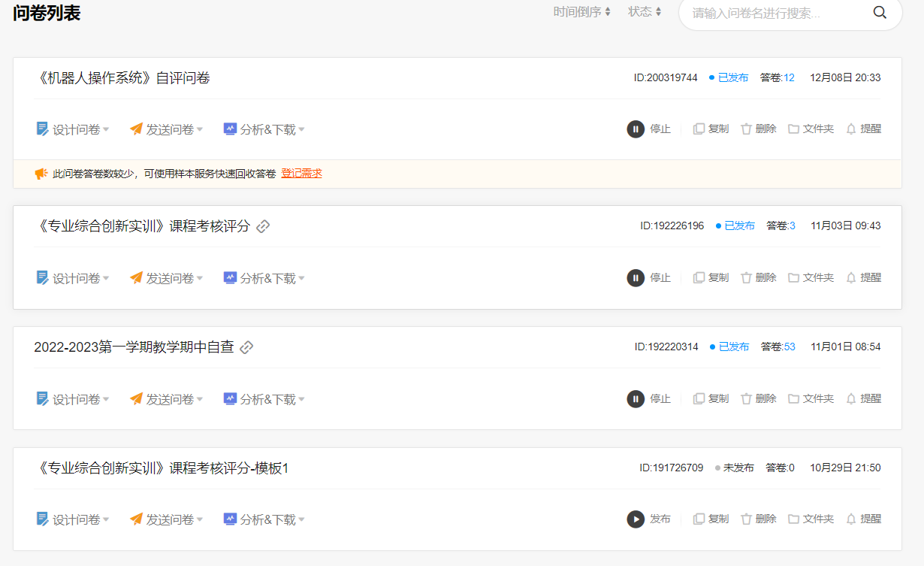Open the 状态 filter
The width and height of the screenshot is (924, 566).
(645, 12)
